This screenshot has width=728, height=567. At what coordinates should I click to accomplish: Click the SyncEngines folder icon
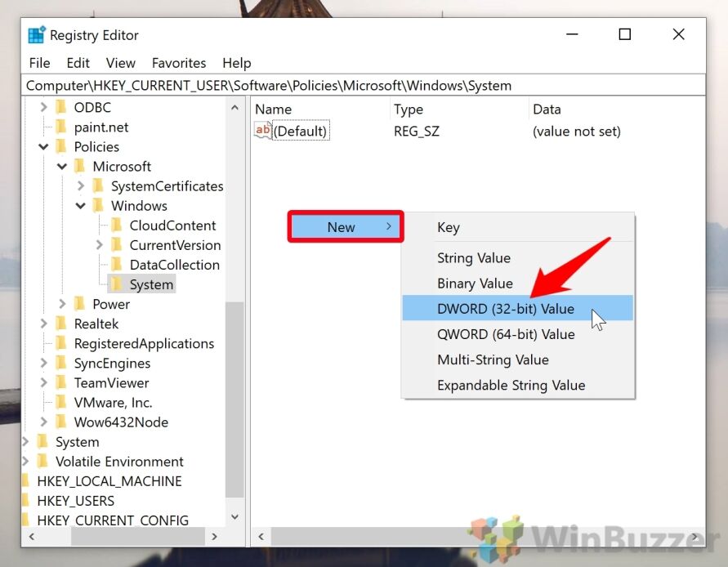(x=60, y=363)
